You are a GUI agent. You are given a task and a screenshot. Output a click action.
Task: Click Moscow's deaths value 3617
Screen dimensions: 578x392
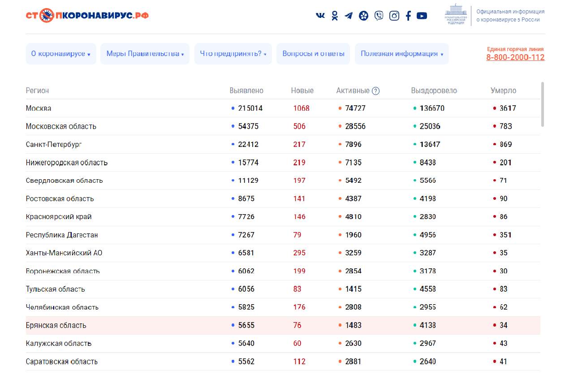(508, 108)
